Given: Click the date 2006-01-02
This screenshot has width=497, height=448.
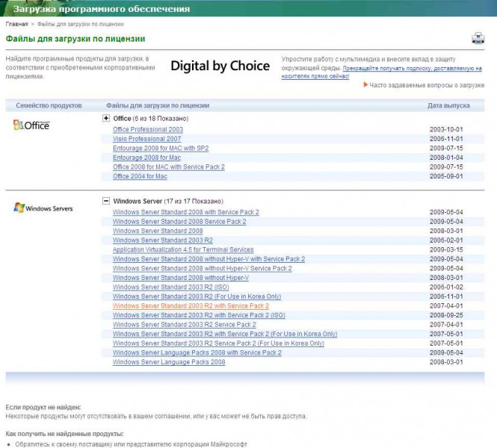Looking at the screenshot, I should pos(446,287).
